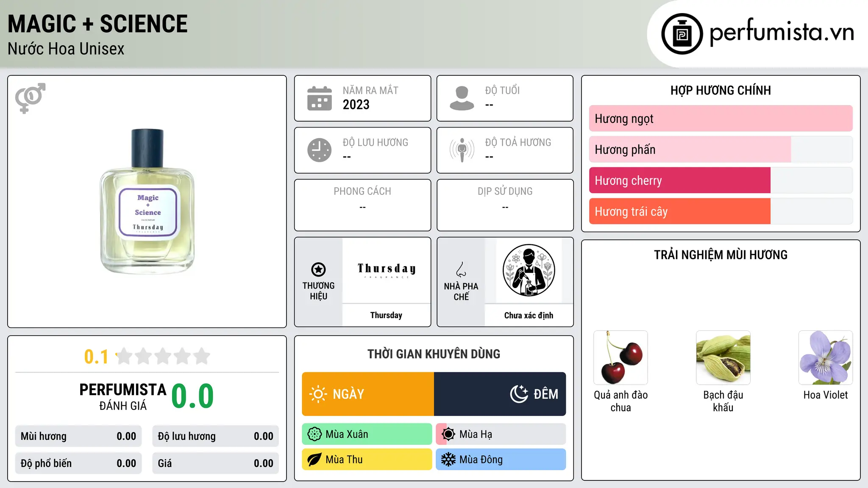
Task: Click the Hoa Violet label
Action: pyautogui.click(x=826, y=395)
